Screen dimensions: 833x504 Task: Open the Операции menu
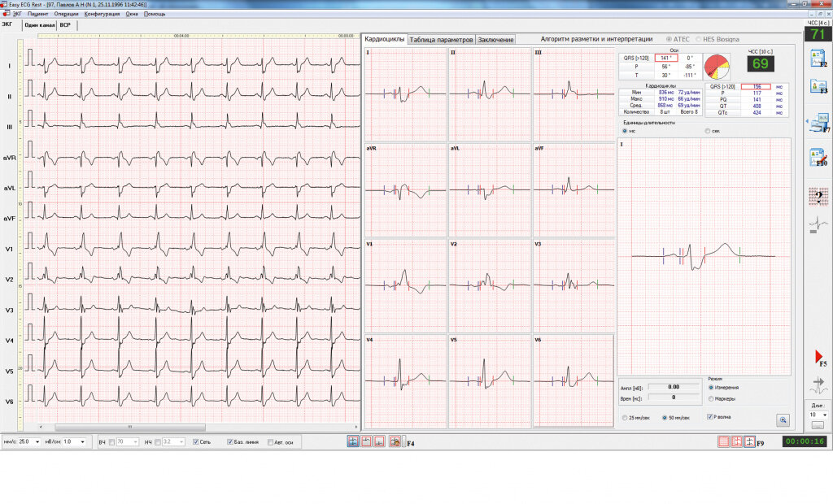pyautogui.click(x=67, y=14)
